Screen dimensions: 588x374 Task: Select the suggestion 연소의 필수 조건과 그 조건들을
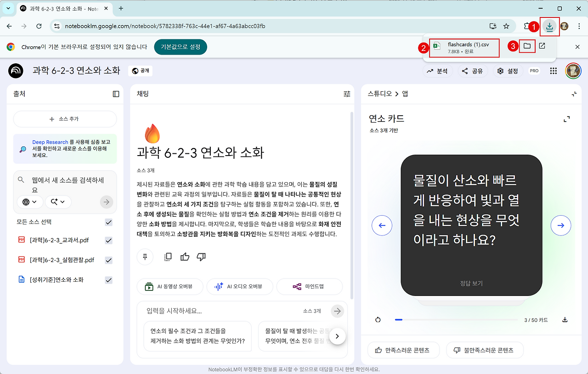tap(198, 336)
